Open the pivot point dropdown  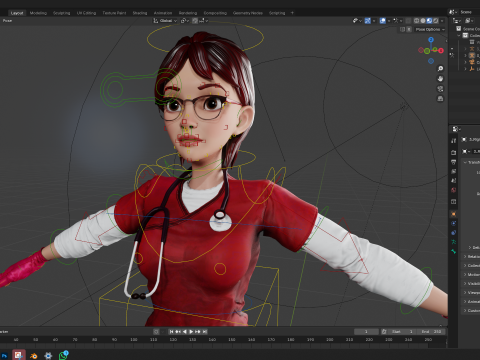pos(185,21)
